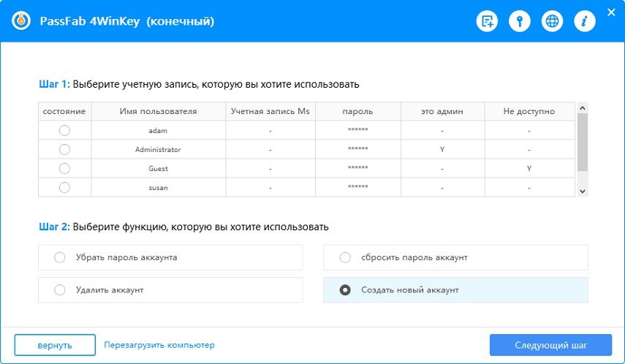This screenshot has height=364, width=625.
Task: Select the susan account radio button
Action: tap(64, 187)
